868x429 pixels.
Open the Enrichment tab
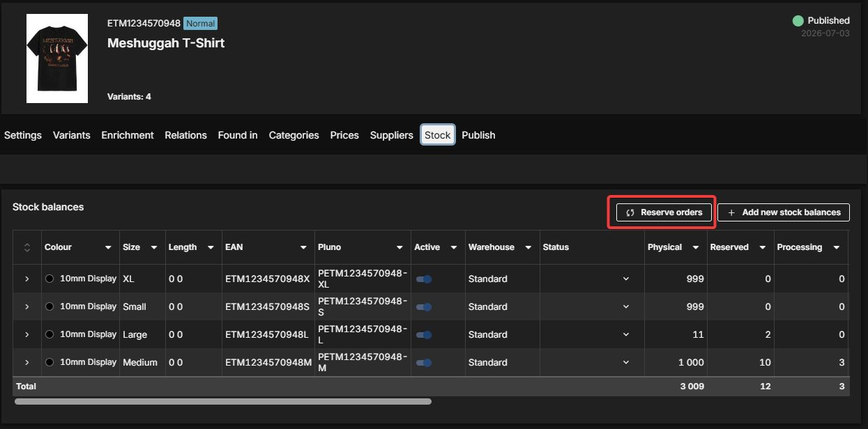click(128, 135)
